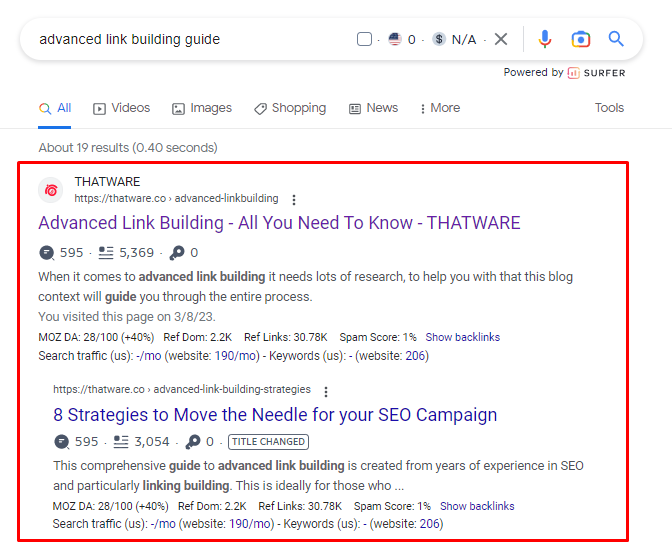Open 8 Strategies to Move the Needle result

pyautogui.click(x=275, y=415)
